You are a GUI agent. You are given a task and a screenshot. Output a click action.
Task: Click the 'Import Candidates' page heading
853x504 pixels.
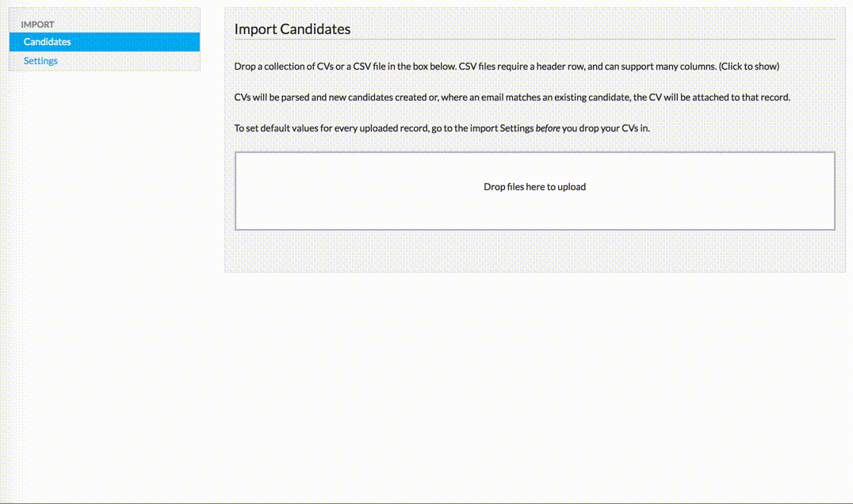[x=293, y=29]
